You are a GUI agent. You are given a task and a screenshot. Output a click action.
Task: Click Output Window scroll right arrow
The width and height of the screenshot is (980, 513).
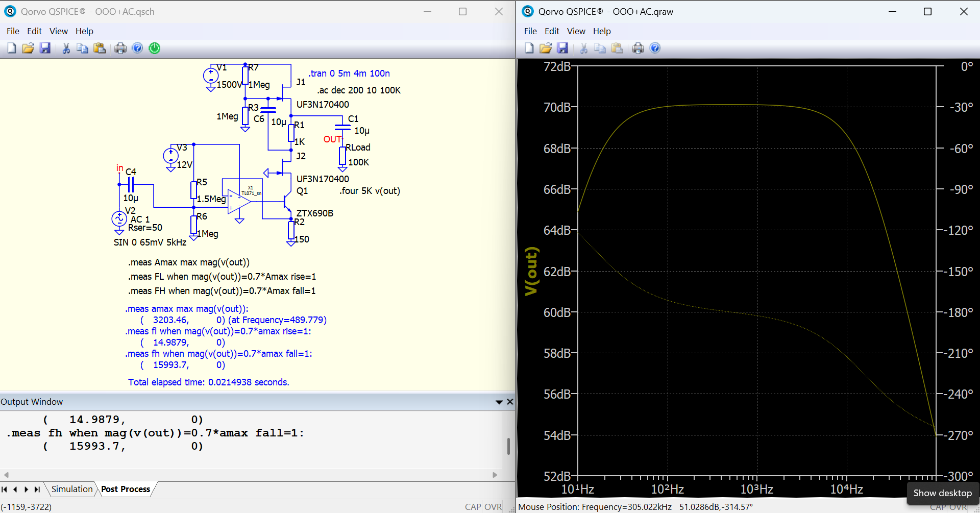click(x=495, y=475)
